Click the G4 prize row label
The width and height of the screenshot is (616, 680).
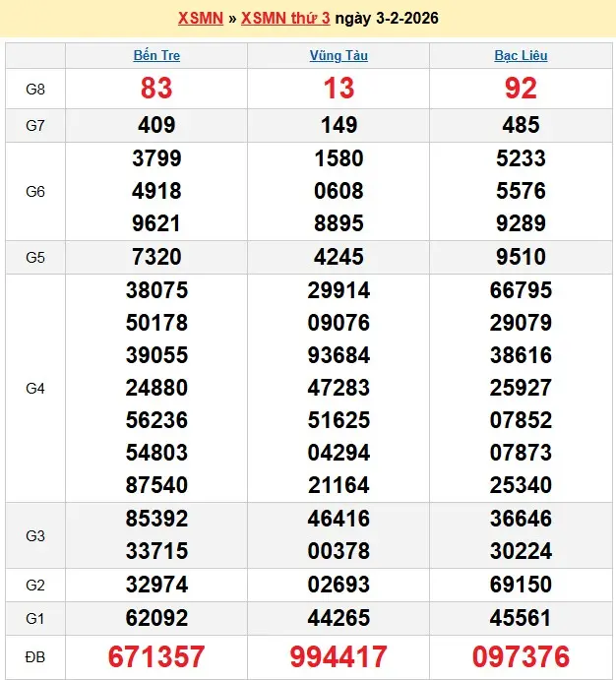point(35,388)
